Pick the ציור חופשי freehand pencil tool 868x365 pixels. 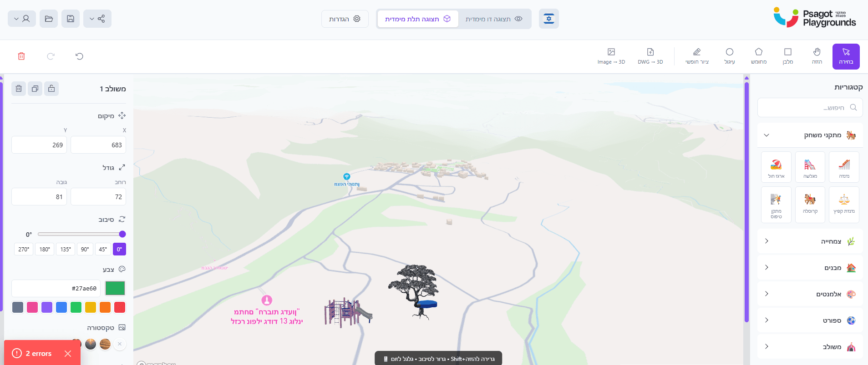tap(697, 56)
